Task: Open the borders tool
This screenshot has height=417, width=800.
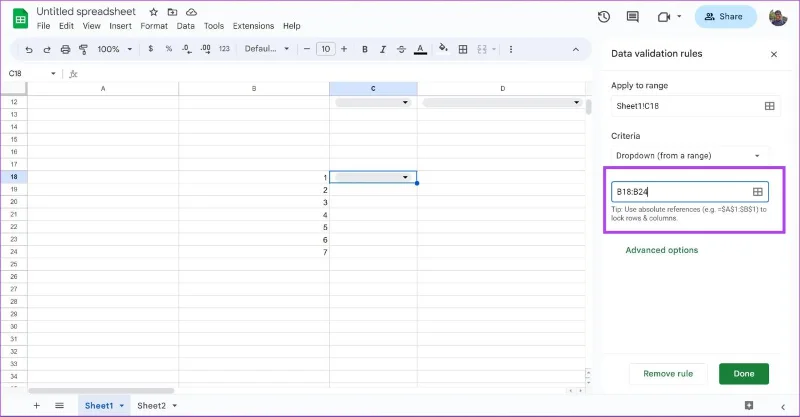Action: pos(463,49)
